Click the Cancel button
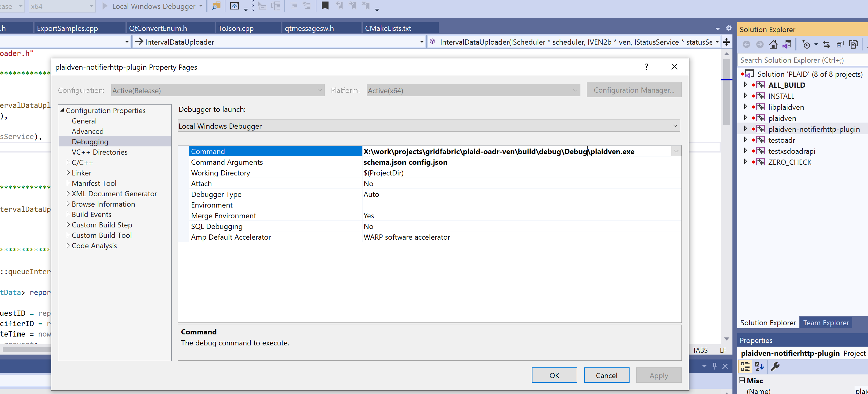Screen dimensions: 868x394 (x=606, y=375)
